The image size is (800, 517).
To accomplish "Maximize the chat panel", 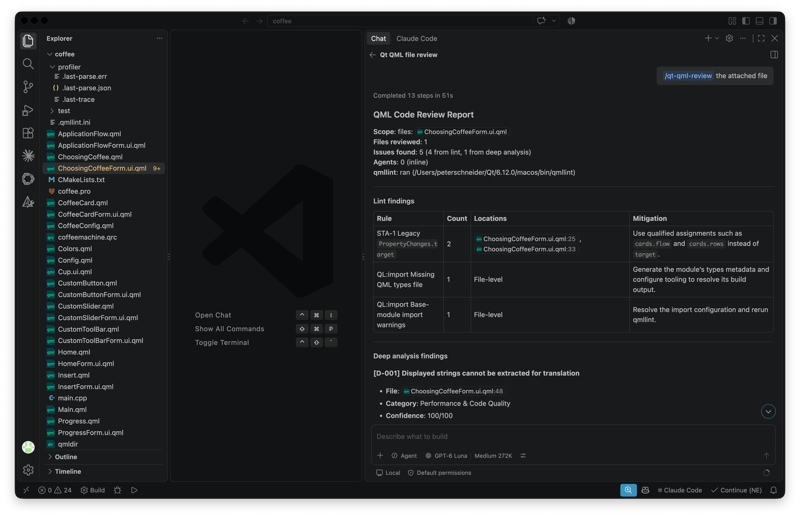I will (761, 38).
